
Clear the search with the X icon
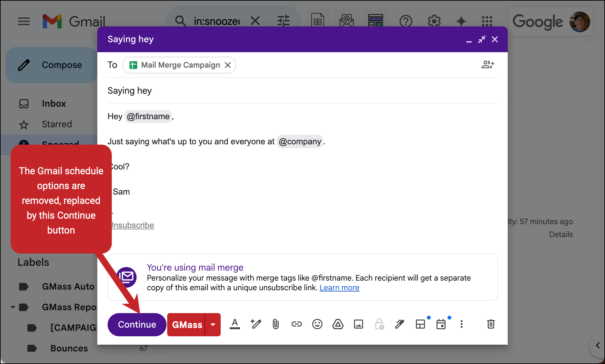pos(255,21)
